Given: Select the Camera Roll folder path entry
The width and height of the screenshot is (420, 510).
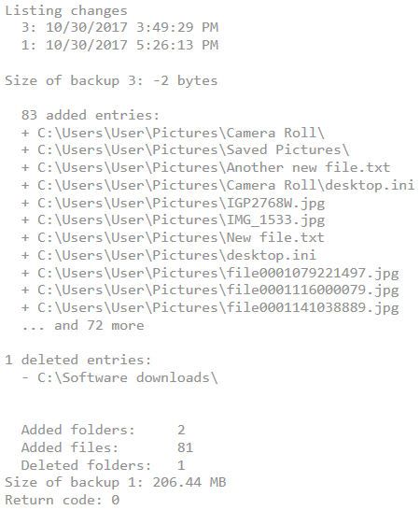Looking at the screenshot, I should (x=173, y=133).
